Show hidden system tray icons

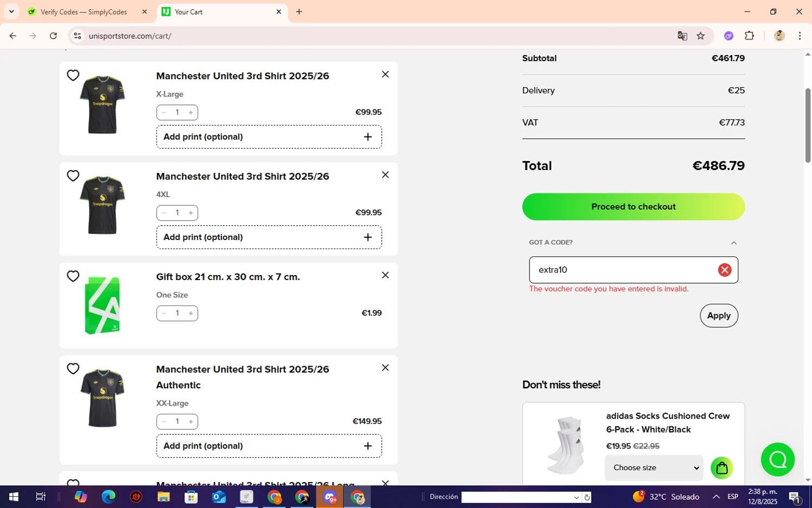click(716, 497)
